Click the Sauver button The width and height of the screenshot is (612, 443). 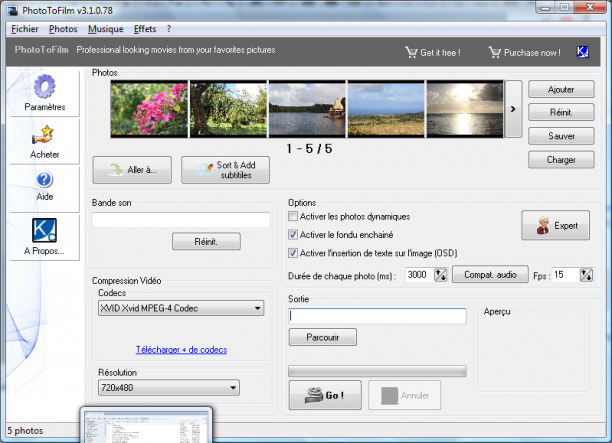click(x=561, y=136)
